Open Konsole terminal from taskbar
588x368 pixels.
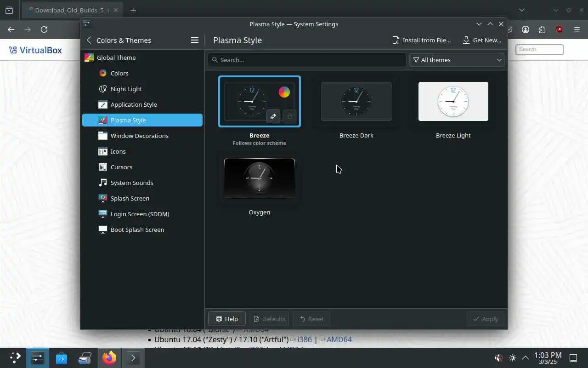click(x=133, y=358)
